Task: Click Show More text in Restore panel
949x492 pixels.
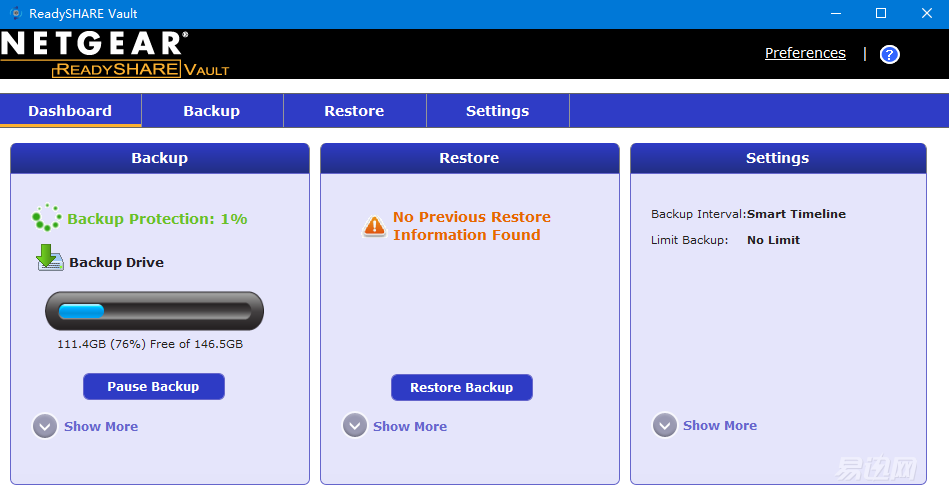Action: click(x=410, y=427)
